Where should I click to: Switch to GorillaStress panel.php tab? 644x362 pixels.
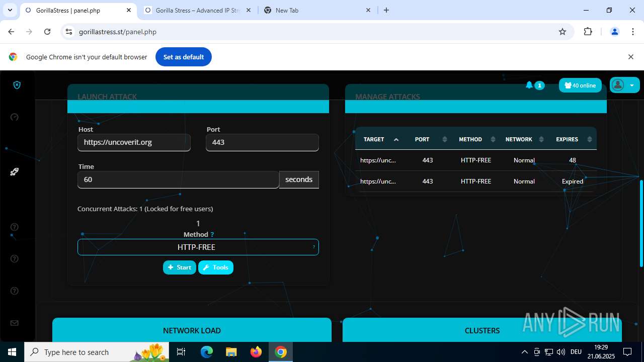pyautogui.click(x=78, y=10)
